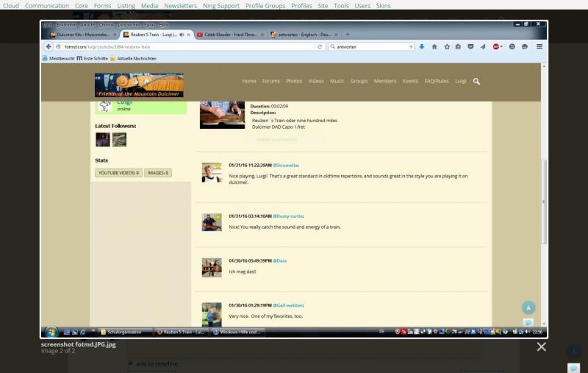Click the 'IMAGES: 8' stats button
The height and width of the screenshot is (373, 588).
[x=157, y=173]
